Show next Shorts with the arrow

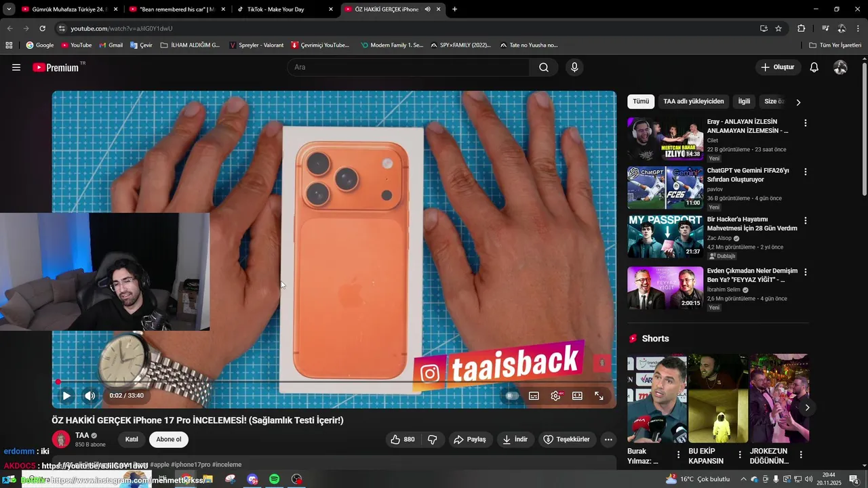click(807, 407)
